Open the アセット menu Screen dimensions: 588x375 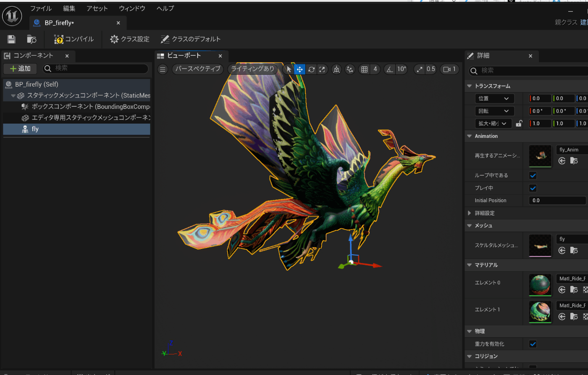[x=97, y=8]
